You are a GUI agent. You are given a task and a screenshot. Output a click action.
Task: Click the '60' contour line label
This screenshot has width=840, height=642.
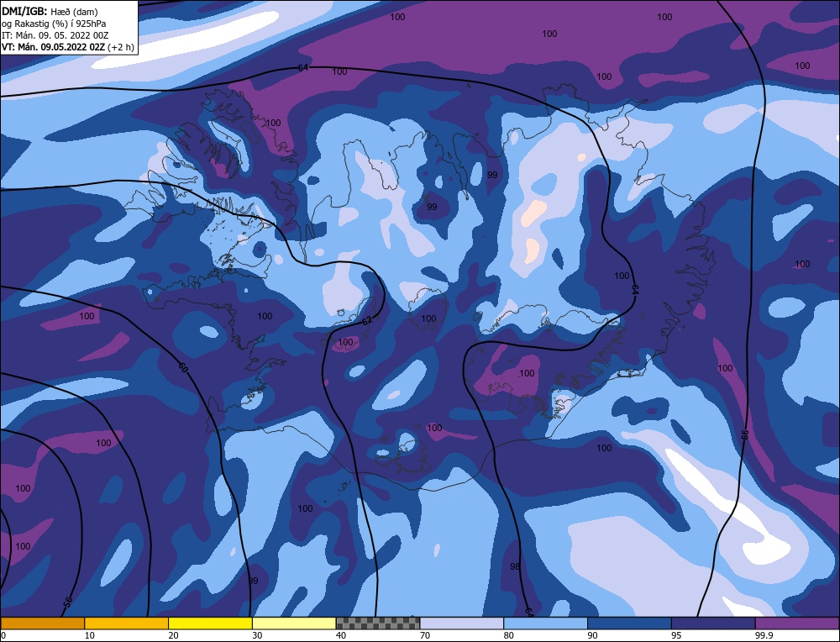click(x=182, y=368)
